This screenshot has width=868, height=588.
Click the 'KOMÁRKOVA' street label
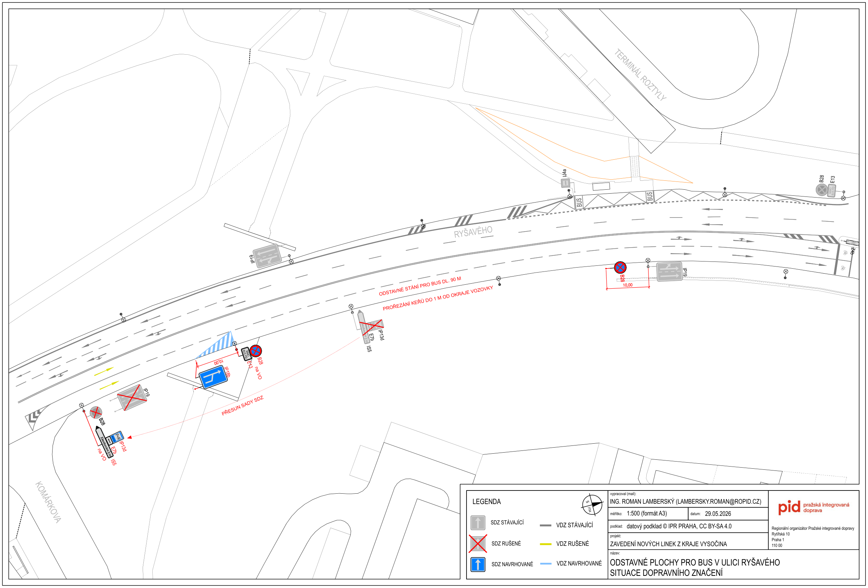[48, 502]
